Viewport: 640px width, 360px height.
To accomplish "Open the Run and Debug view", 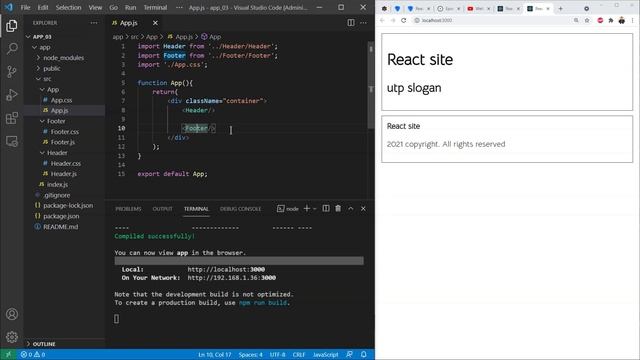I will (12, 95).
